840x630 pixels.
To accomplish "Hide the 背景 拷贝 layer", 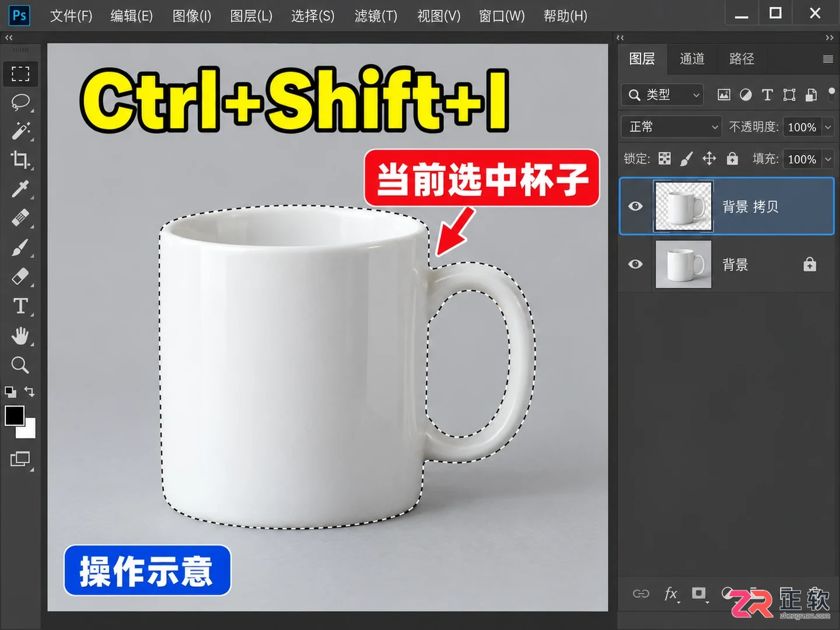I will 636,206.
